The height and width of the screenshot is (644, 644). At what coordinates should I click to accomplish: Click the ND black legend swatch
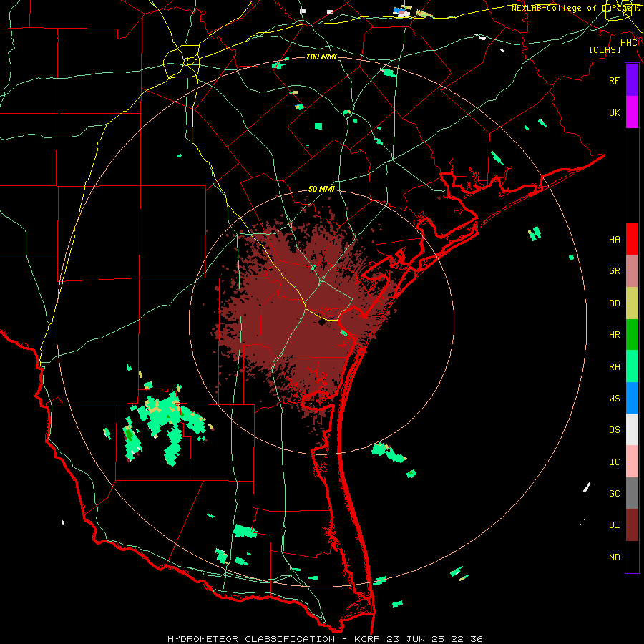(x=632, y=557)
